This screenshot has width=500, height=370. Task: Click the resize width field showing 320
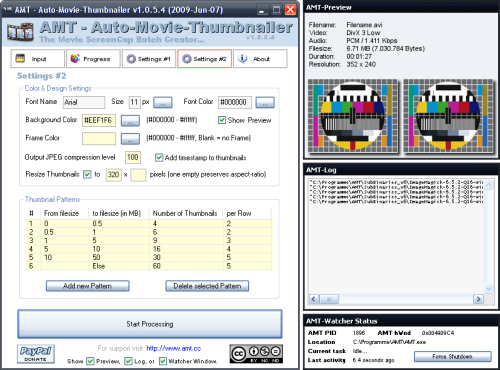(x=113, y=175)
